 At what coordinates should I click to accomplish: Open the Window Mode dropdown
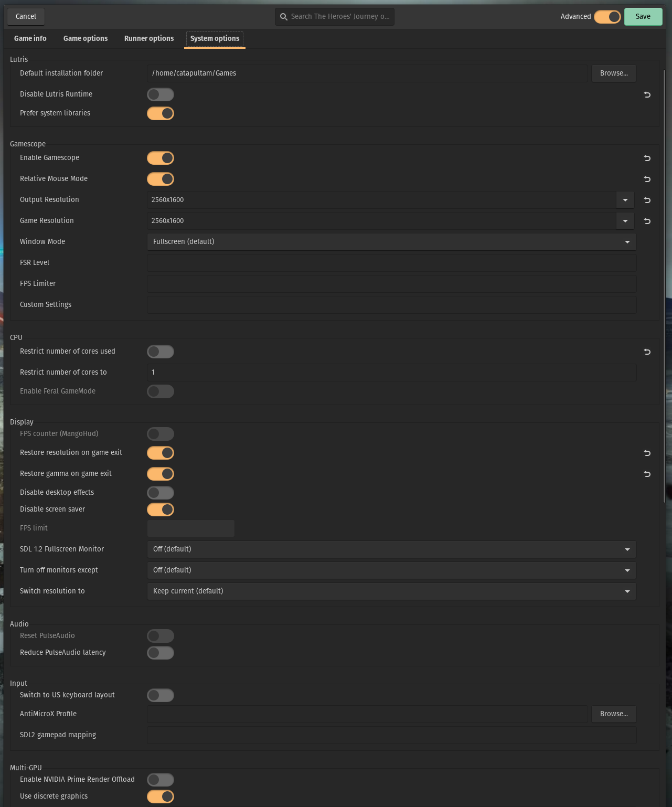tap(392, 242)
